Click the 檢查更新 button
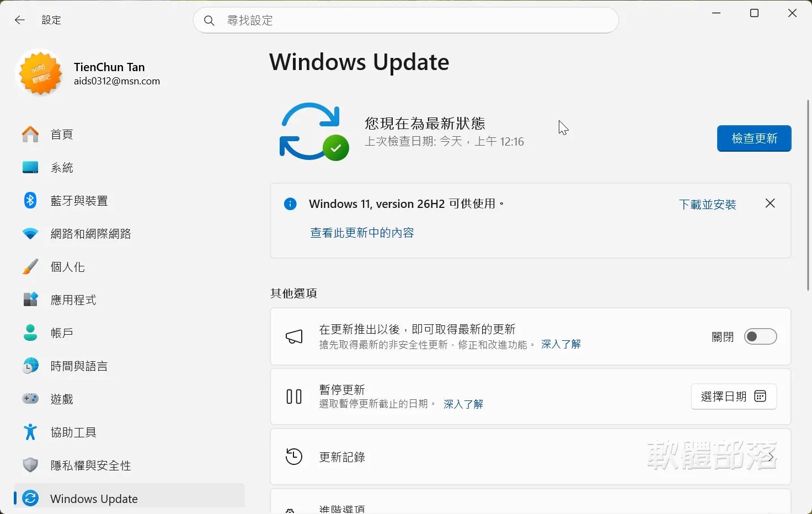This screenshot has height=514, width=812. [754, 138]
